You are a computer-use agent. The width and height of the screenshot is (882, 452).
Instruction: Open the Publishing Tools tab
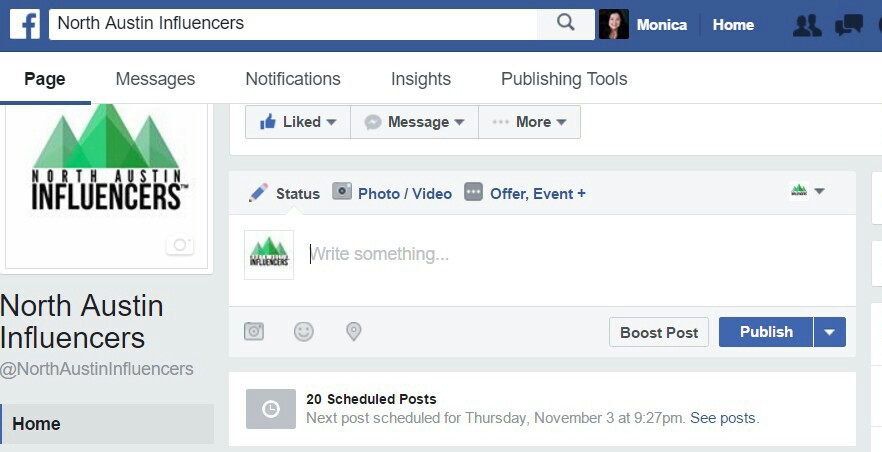564,79
